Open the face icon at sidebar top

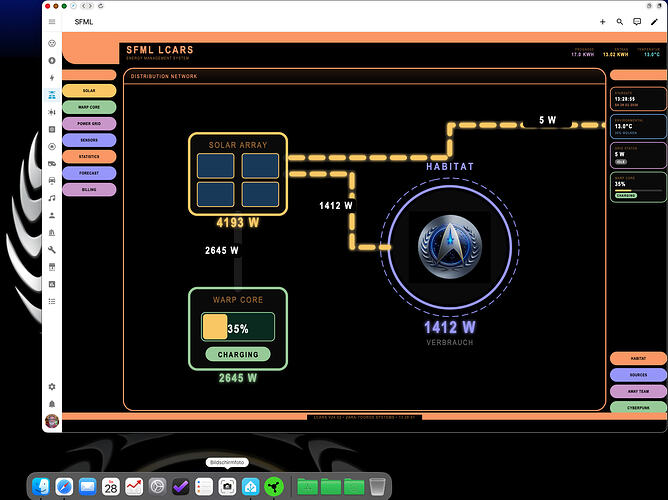[52, 43]
